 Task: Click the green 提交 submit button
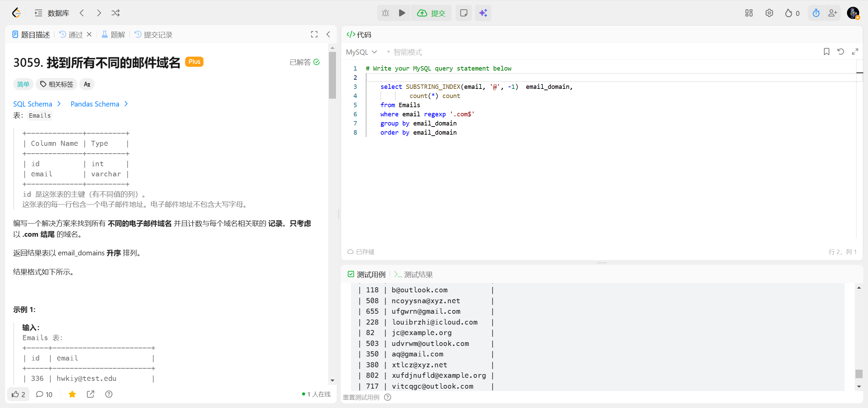tap(431, 13)
